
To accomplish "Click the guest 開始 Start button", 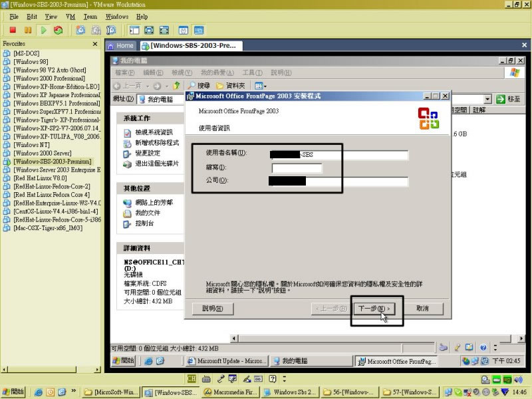I will point(124,360).
